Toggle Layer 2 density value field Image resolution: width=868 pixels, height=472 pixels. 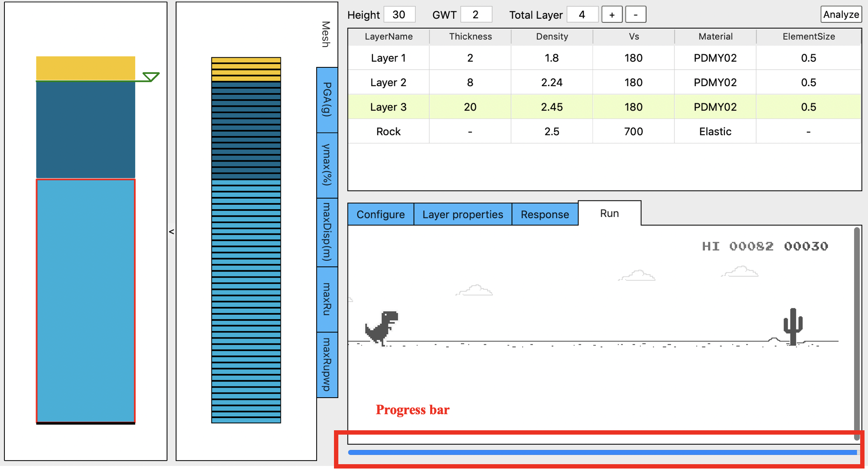tap(551, 82)
